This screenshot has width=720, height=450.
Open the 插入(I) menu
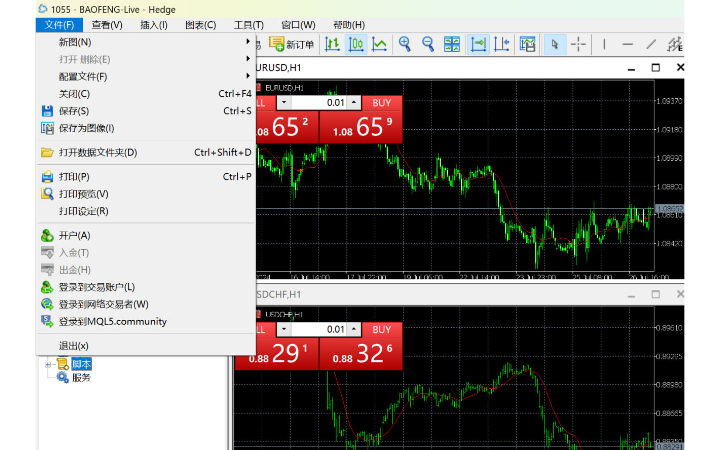tap(154, 25)
